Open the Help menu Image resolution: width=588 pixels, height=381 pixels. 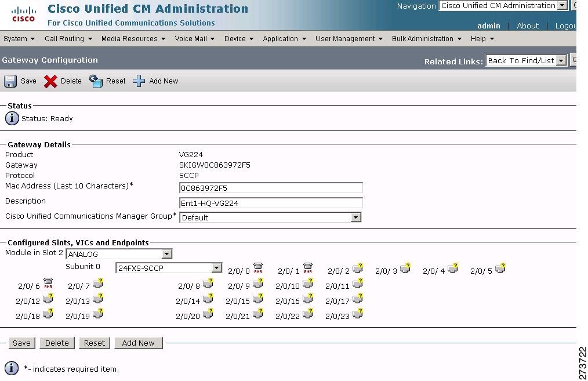482,39
